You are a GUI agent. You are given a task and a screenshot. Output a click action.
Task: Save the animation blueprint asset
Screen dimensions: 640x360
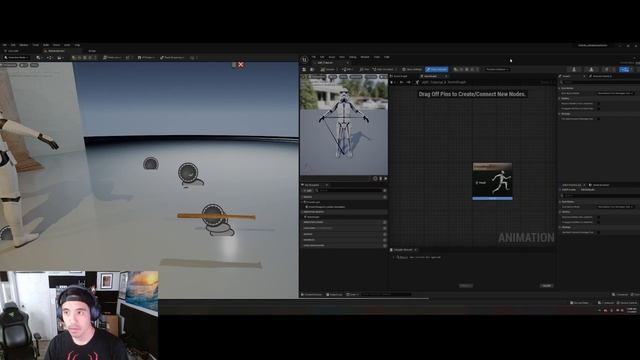[304, 69]
